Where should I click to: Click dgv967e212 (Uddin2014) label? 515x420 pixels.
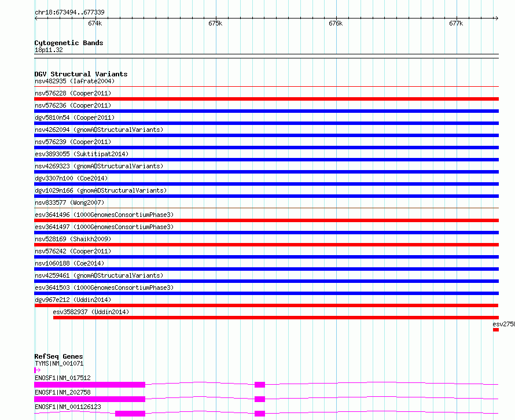point(73,300)
